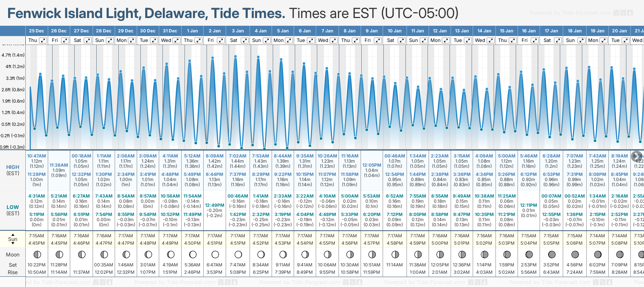
Task: Click the HIGH (EST) row label
Action: [x=13, y=170]
